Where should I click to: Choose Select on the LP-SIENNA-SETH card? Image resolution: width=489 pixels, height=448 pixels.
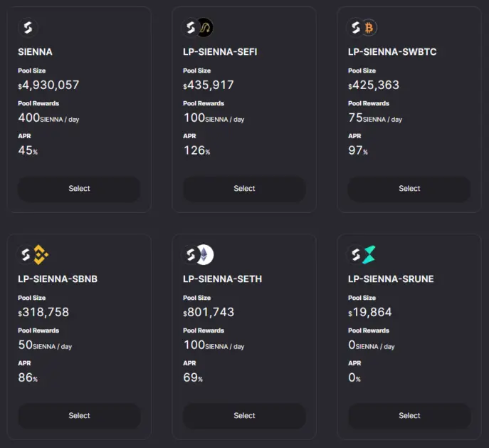coord(244,416)
